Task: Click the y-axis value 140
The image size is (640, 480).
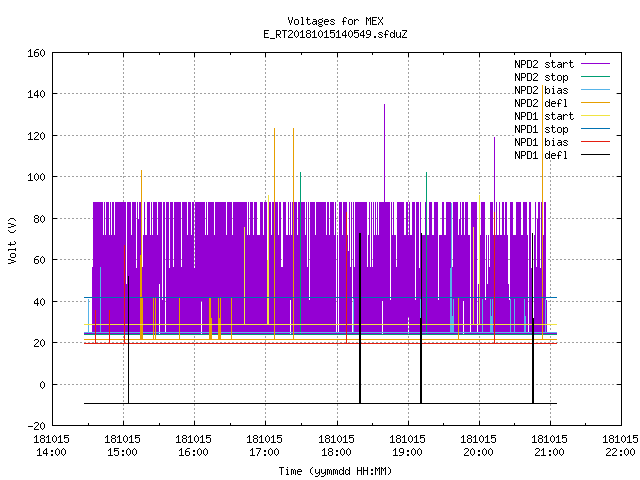Action: coord(36,94)
